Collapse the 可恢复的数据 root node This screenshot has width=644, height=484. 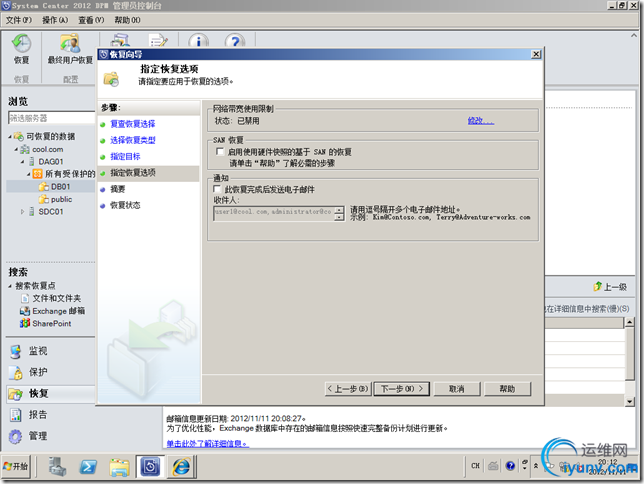[10, 136]
